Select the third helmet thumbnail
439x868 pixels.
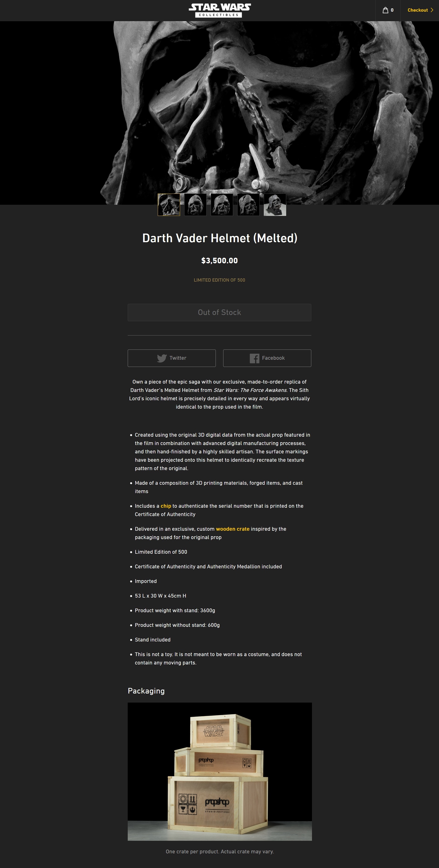[x=222, y=204]
